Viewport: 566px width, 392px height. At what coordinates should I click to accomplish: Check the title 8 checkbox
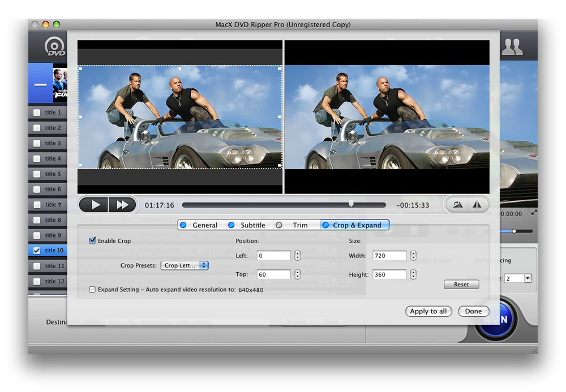coord(37,219)
